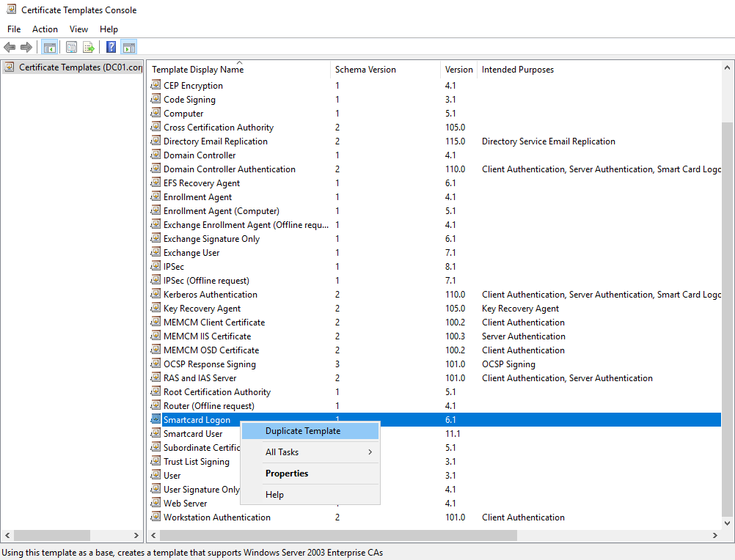Image resolution: width=735 pixels, height=560 pixels.
Task: Toggle the Show/Hide Action Pane button
Action: pos(129,48)
